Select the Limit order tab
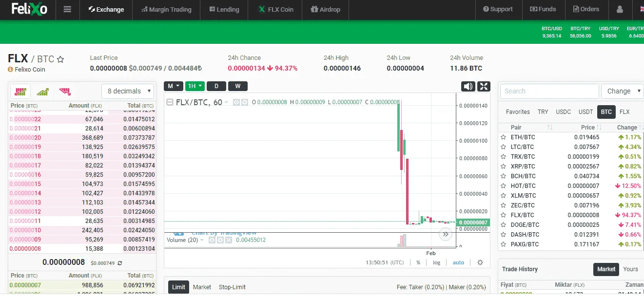 [x=178, y=287]
